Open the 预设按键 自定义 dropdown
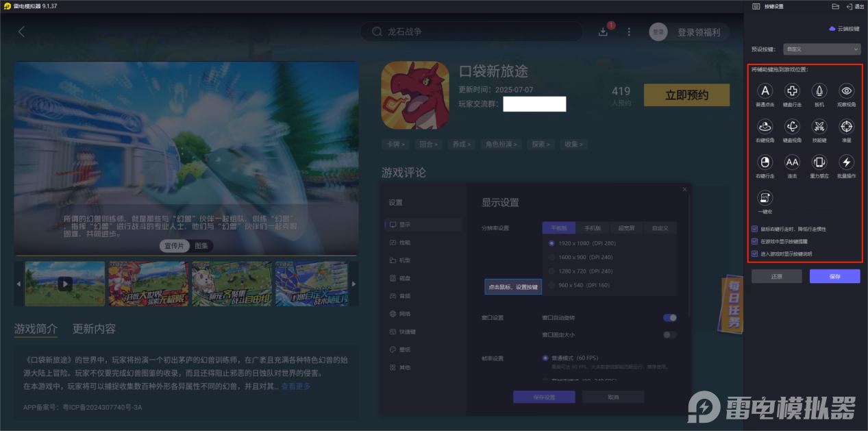868x431 pixels. click(x=822, y=49)
